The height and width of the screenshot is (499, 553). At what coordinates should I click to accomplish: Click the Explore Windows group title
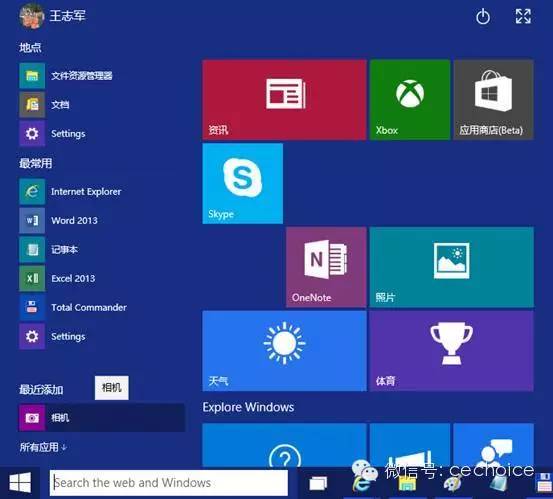(248, 407)
